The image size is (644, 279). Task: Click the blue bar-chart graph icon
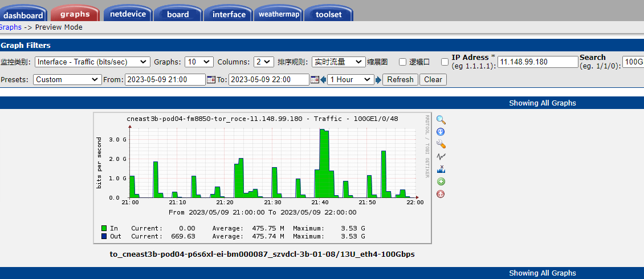441,169
